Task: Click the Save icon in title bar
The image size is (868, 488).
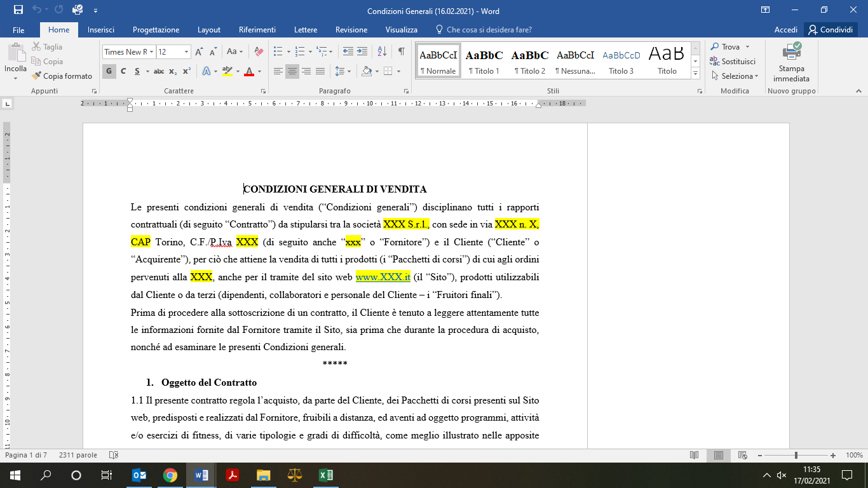Action: (x=18, y=10)
